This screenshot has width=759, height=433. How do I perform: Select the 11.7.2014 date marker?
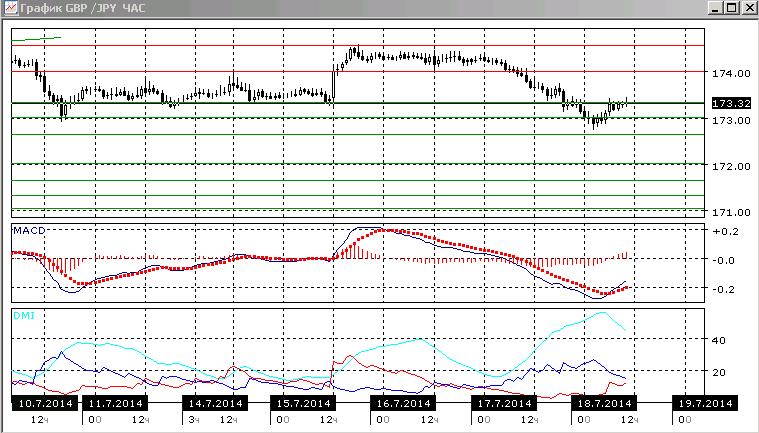(x=115, y=403)
